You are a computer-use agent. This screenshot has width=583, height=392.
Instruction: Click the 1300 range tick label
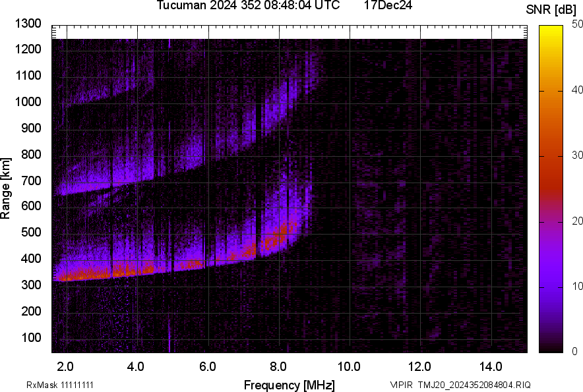pos(28,24)
